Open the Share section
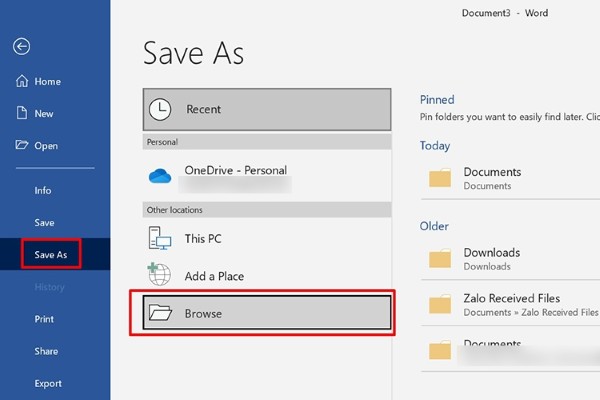This screenshot has width=600, height=400. [x=46, y=351]
